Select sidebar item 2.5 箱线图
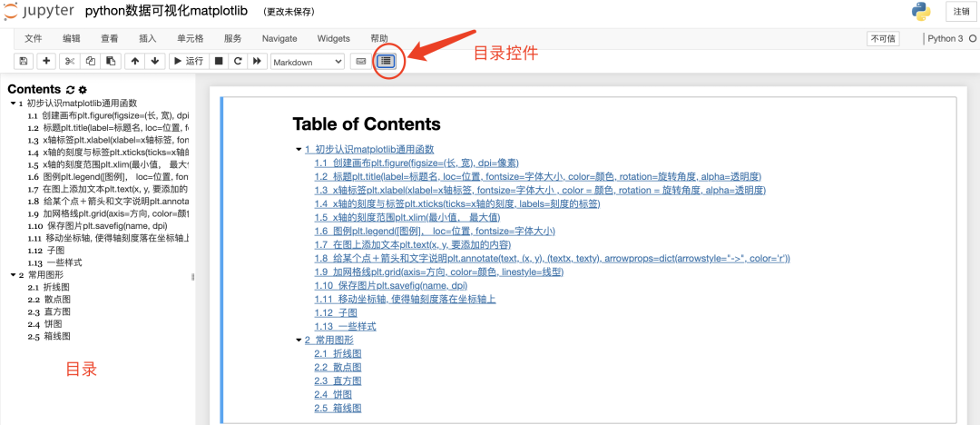The height and width of the screenshot is (425, 980). [49, 337]
